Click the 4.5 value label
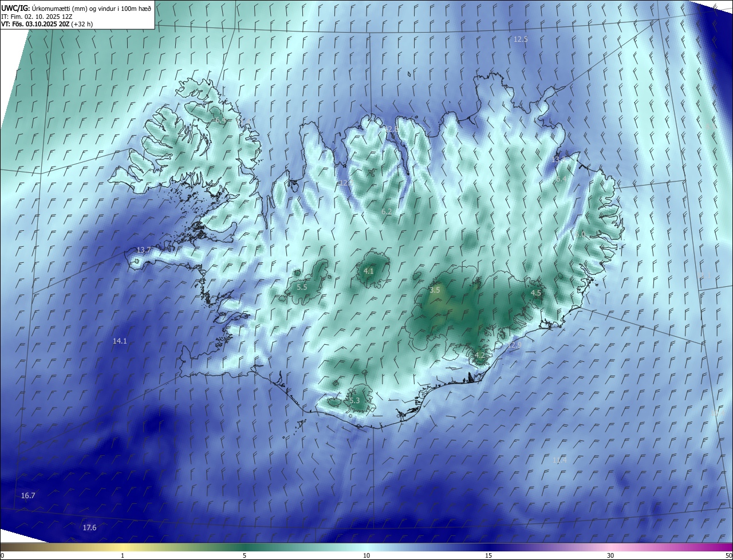The image size is (733, 560). [536, 293]
